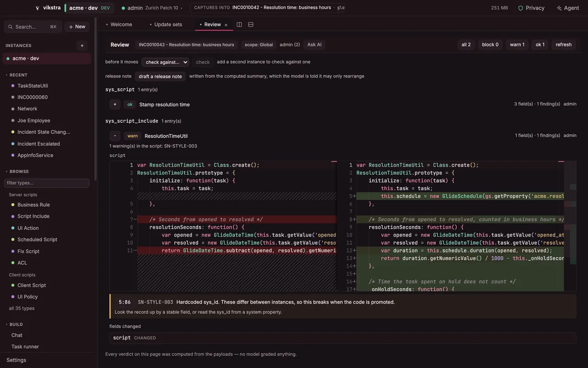This screenshot has width=588, height=368.
Task: Select the acme · dev instance
Action: click(x=47, y=58)
